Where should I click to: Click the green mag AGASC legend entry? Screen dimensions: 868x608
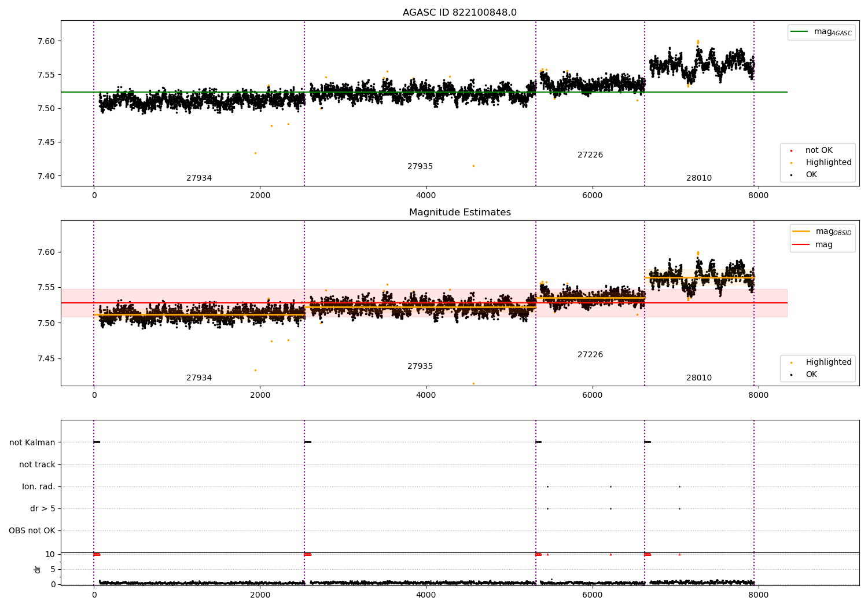point(821,32)
